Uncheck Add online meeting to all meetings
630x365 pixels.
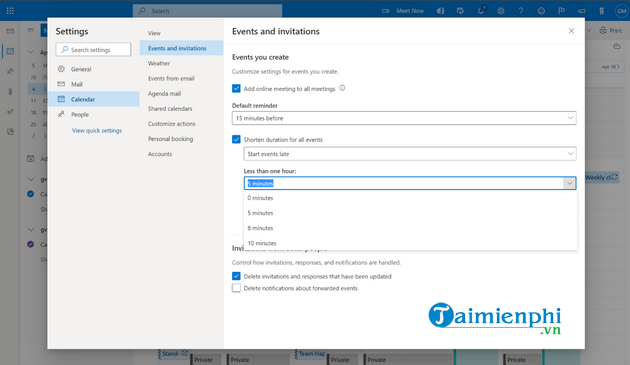(x=236, y=88)
